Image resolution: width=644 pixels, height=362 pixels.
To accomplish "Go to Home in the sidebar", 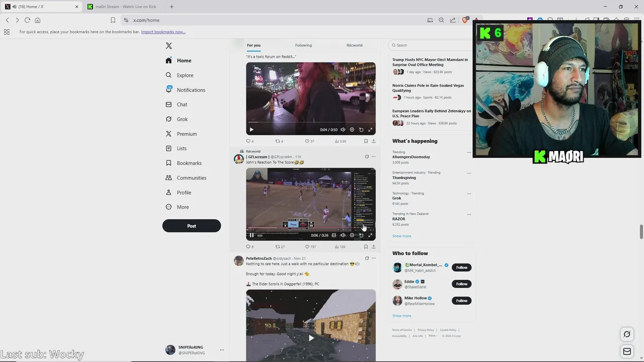I will [x=178, y=60].
